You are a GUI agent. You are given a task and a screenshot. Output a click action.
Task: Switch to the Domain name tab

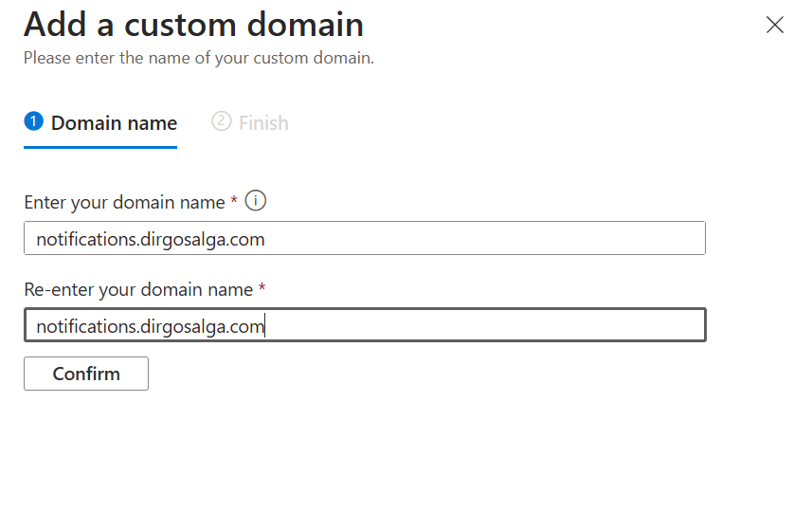[114, 123]
